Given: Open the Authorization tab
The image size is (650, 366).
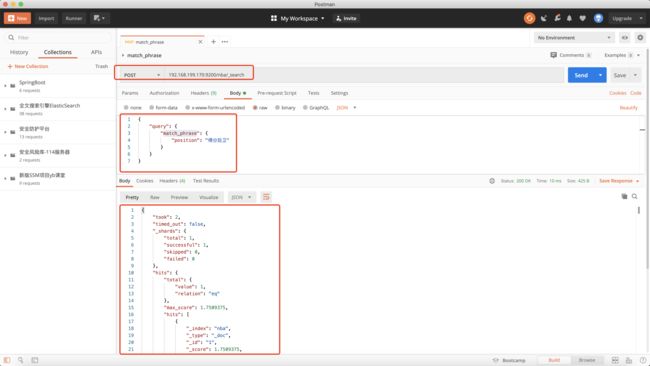Looking at the screenshot, I should pos(164,93).
